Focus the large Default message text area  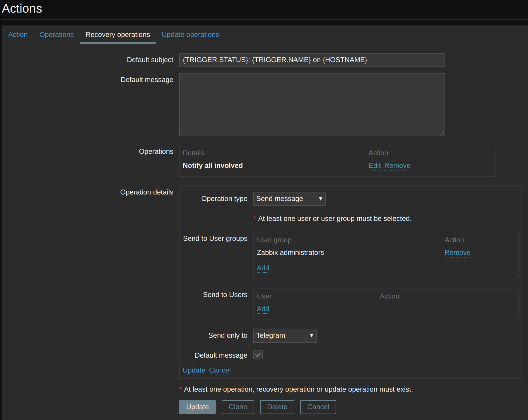[311, 105]
